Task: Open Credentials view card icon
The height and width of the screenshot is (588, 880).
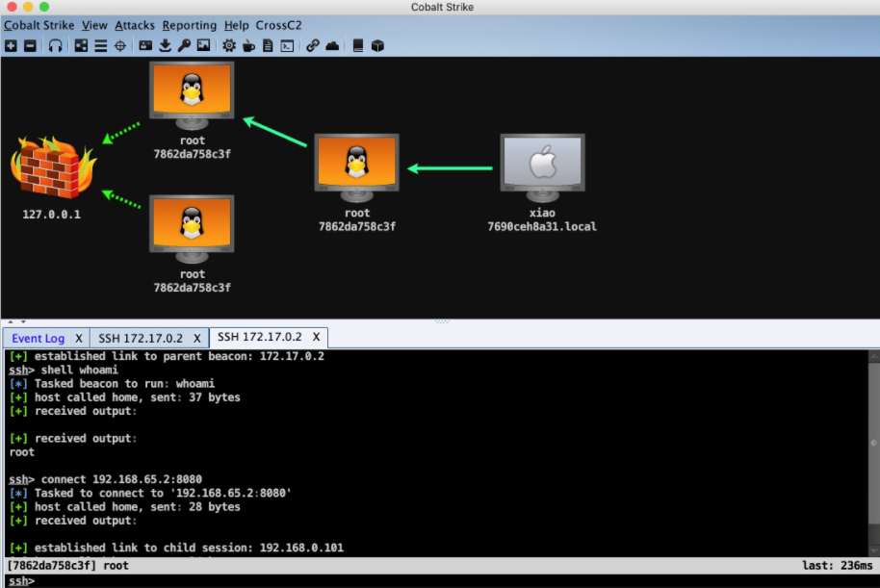Action: tap(145, 45)
